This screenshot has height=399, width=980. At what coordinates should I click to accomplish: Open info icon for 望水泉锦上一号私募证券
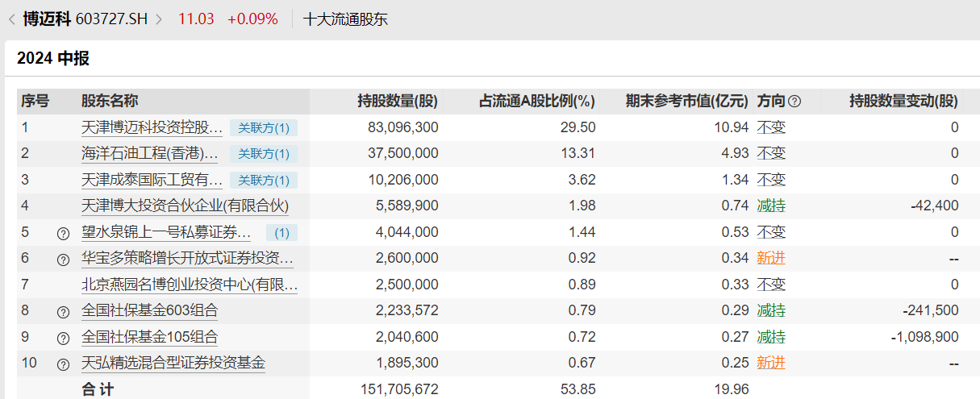pyautogui.click(x=63, y=233)
